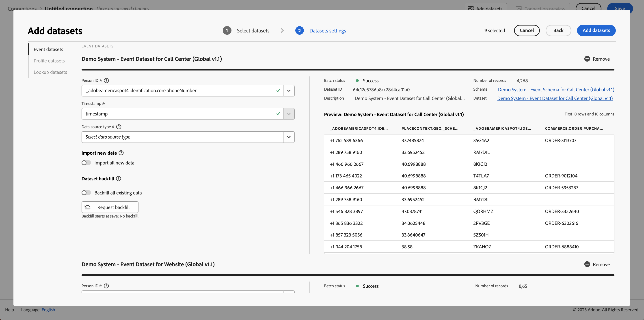Click the Datasets settings step label
Viewport: 644px width, 320px height.
click(328, 30)
